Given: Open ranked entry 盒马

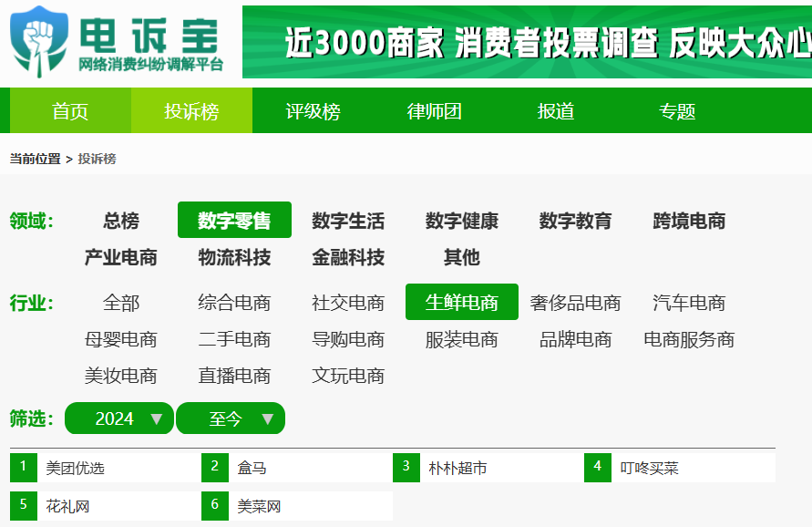Looking at the screenshot, I should 297,468.
